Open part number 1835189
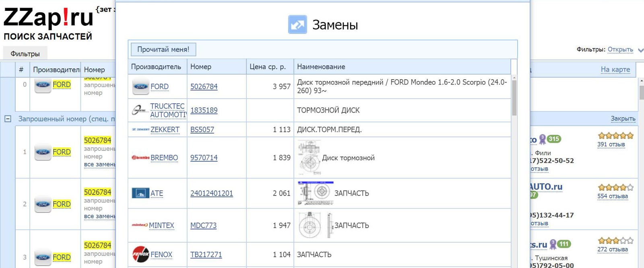The image size is (644, 268). tap(204, 110)
